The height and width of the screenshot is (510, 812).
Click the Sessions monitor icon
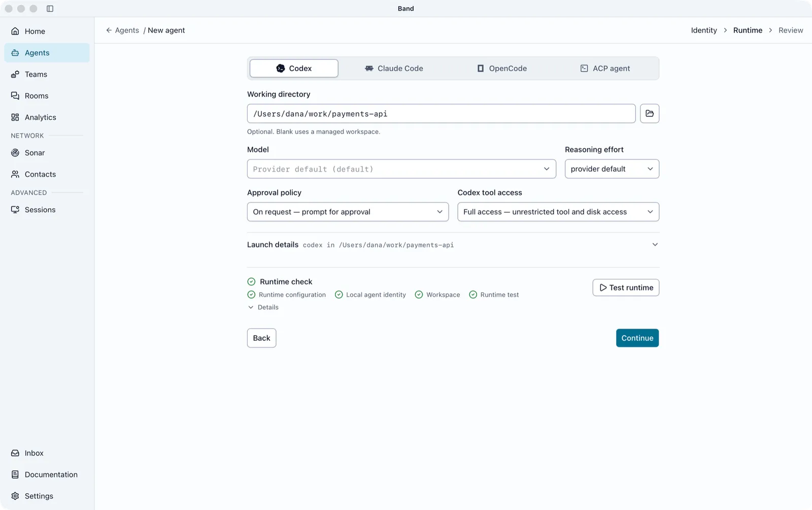[x=15, y=210]
